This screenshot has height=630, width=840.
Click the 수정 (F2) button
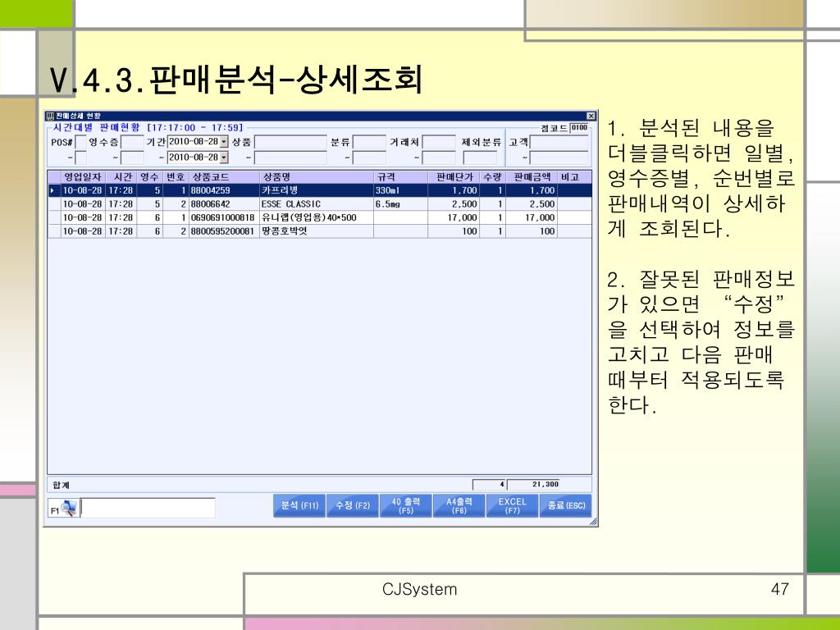click(353, 505)
